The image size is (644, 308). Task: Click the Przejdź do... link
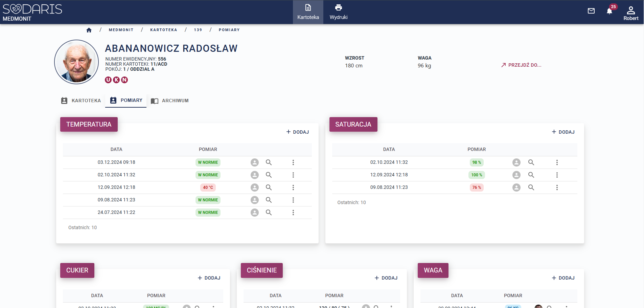[521, 65]
